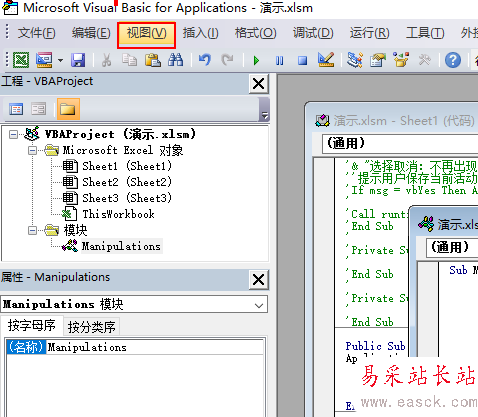Open the 调试(D) menu

click(x=313, y=33)
